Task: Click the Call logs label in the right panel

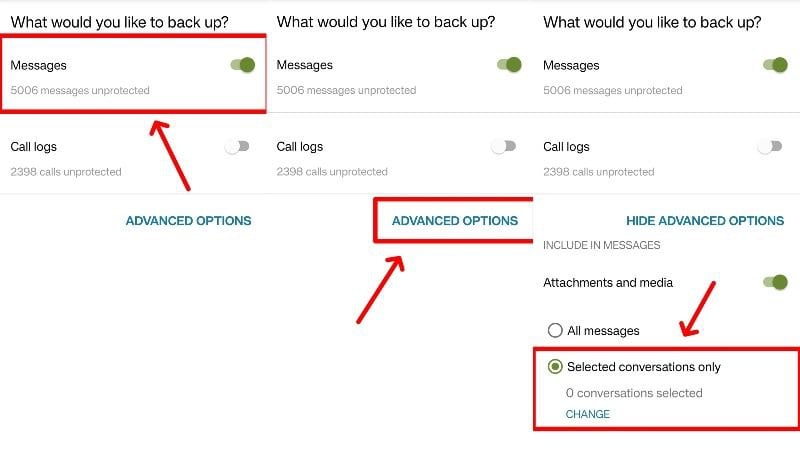Action: (x=567, y=147)
